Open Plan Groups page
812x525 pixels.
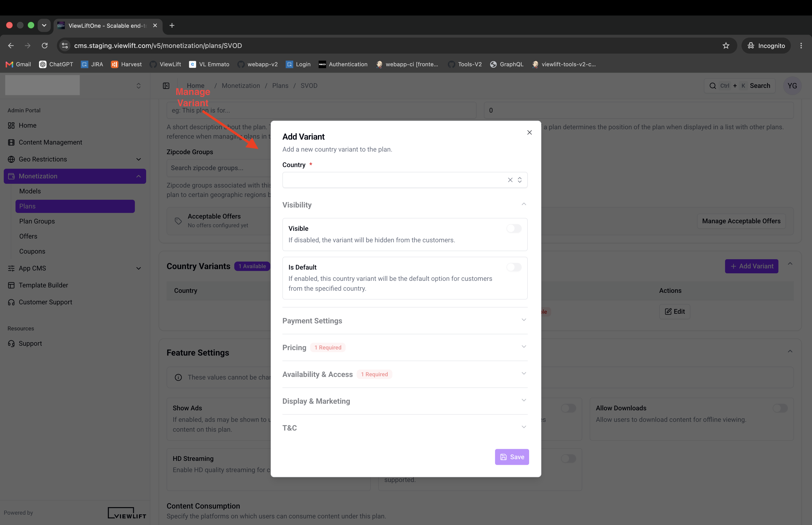click(75, 221)
